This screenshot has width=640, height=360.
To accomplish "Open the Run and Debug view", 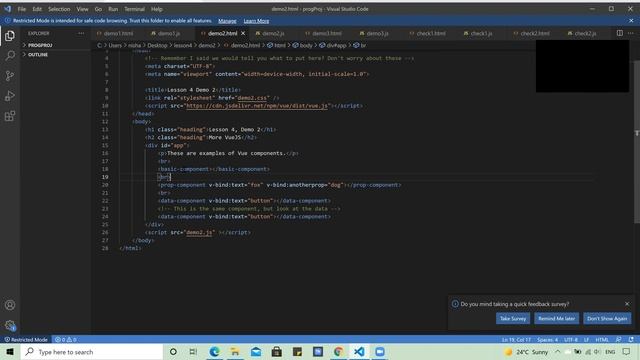I will [10, 96].
